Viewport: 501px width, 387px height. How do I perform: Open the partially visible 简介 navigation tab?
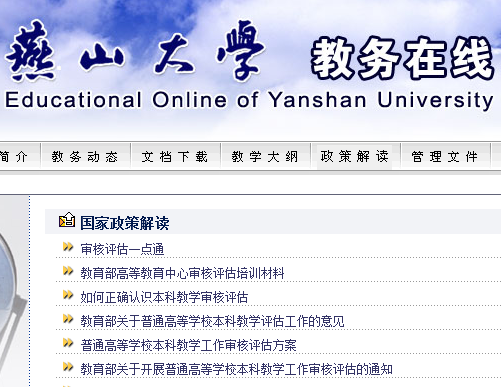pyautogui.click(x=15, y=156)
